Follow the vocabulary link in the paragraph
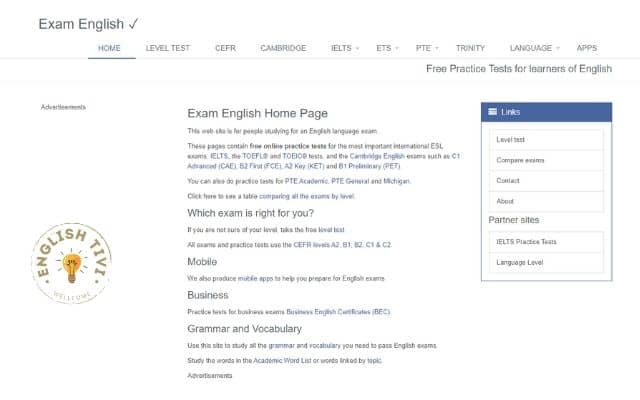 point(324,345)
